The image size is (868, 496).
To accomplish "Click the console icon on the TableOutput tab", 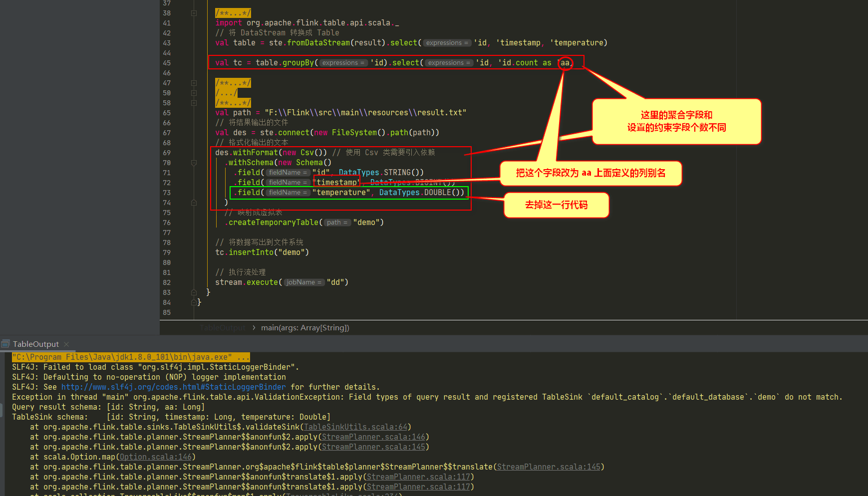I will 5,343.
